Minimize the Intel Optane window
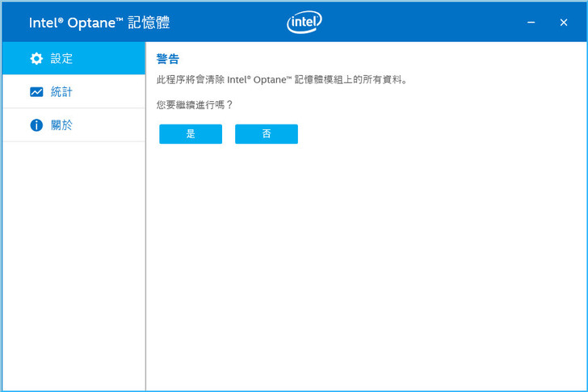The height and width of the screenshot is (392, 588). point(531,23)
